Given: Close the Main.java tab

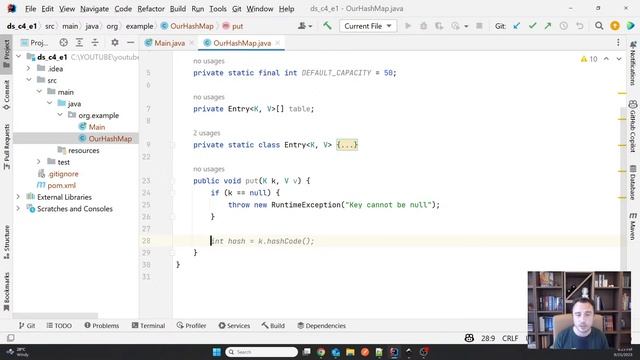Looking at the screenshot, I should (191, 43).
